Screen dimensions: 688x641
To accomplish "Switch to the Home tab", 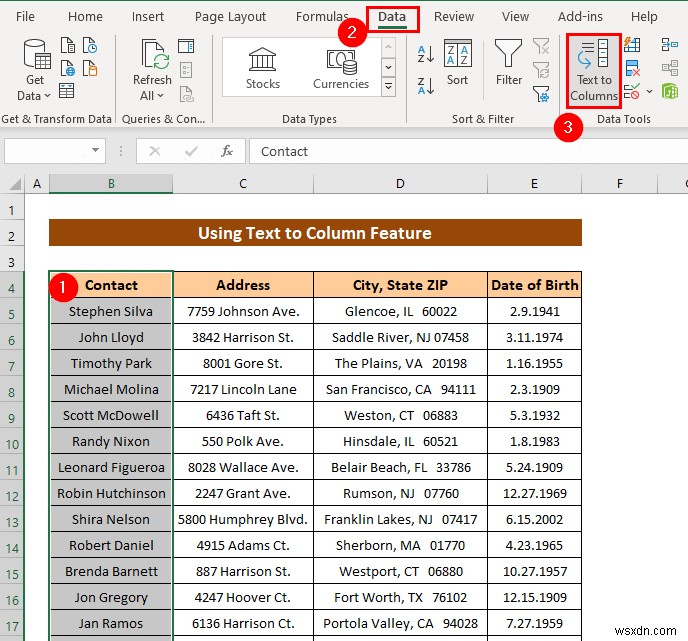I will point(85,17).
